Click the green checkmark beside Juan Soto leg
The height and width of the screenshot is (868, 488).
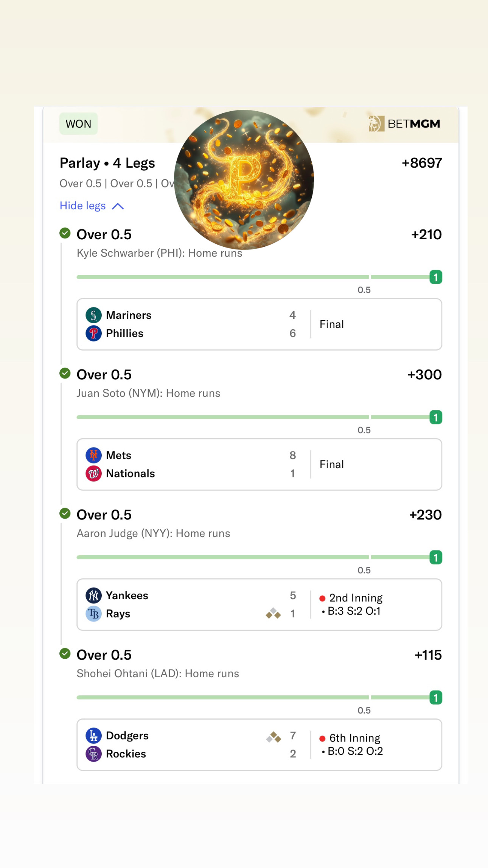tap(65, 373)
